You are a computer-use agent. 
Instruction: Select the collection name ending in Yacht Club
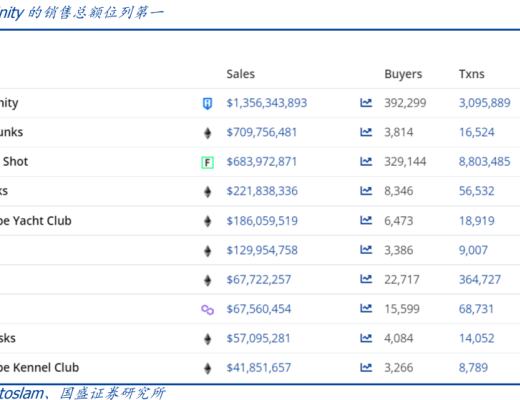tap(36, 221)
